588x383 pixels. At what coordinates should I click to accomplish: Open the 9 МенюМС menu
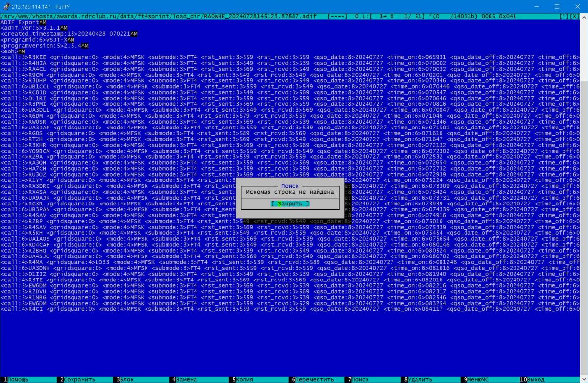point(477,379)
